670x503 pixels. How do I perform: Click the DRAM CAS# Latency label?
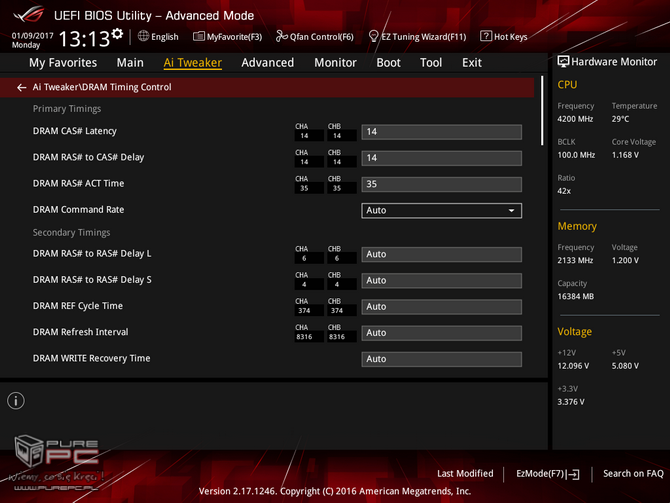click(x=75, y=131)
